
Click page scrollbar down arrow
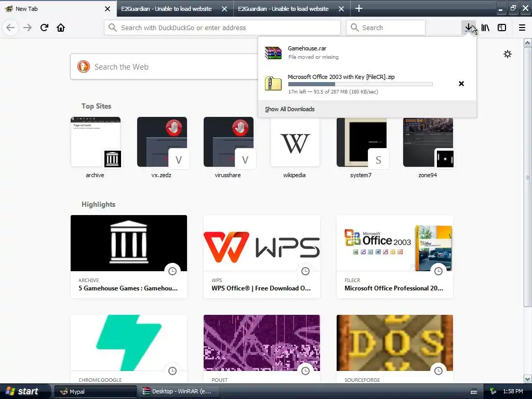click(x=528, y=379)
